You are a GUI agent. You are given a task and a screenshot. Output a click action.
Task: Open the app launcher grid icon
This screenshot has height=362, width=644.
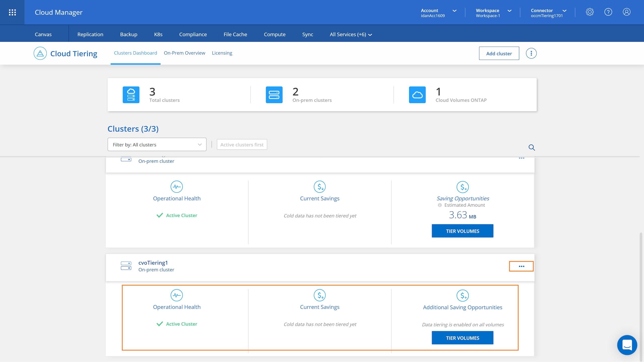pyautogui.click(x=12, y=12)
